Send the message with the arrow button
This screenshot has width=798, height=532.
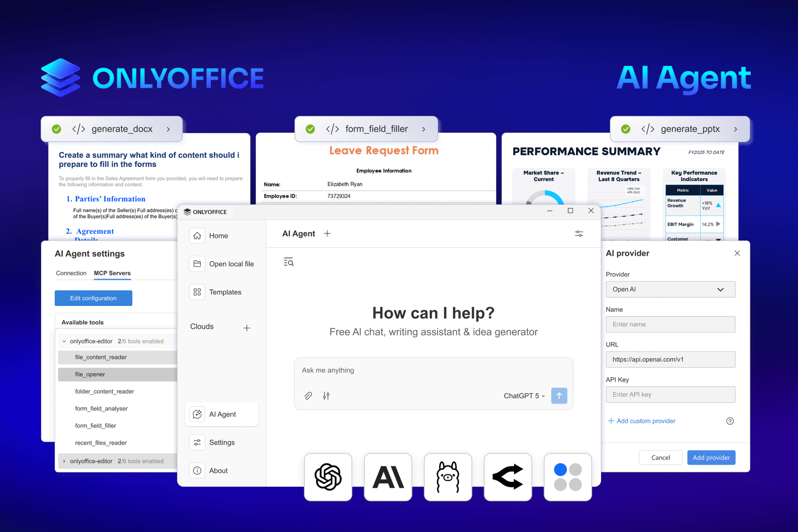tap(559, 396)
